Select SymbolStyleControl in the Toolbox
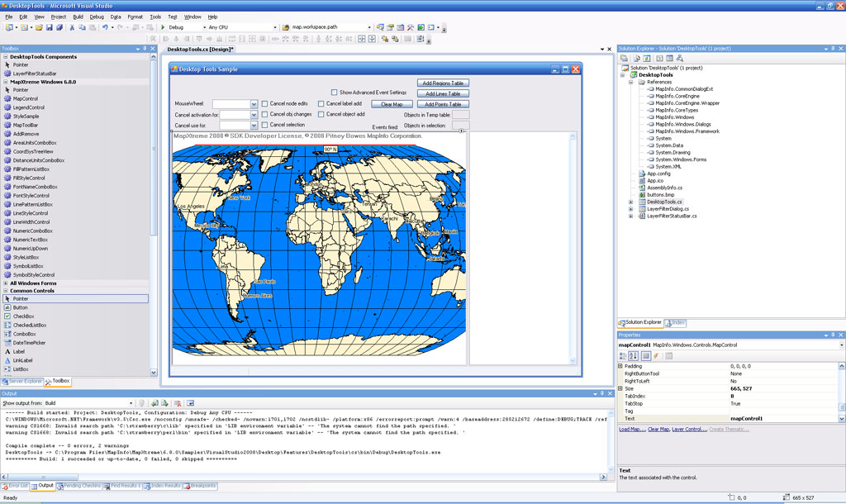This screenshot has height=504, width=846. tap(33, 274)
